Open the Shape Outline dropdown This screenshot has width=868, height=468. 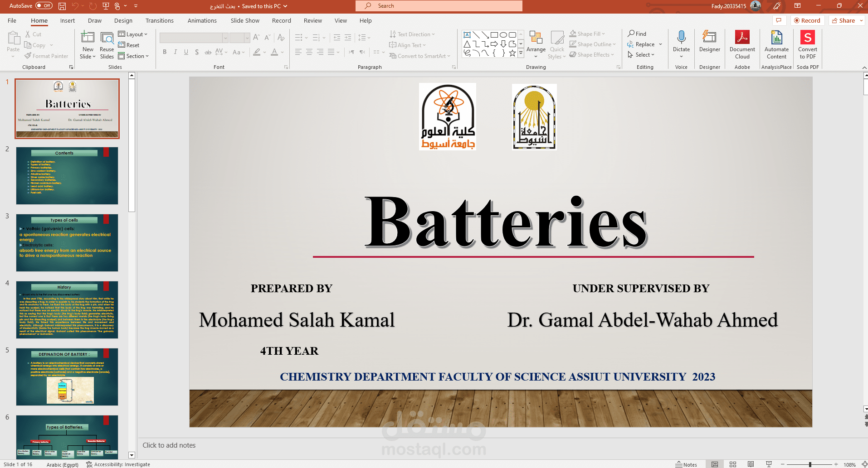(x=593, y=44)
